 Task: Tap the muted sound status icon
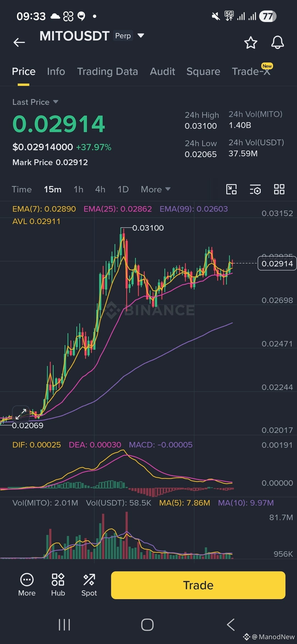coord(216,16)
